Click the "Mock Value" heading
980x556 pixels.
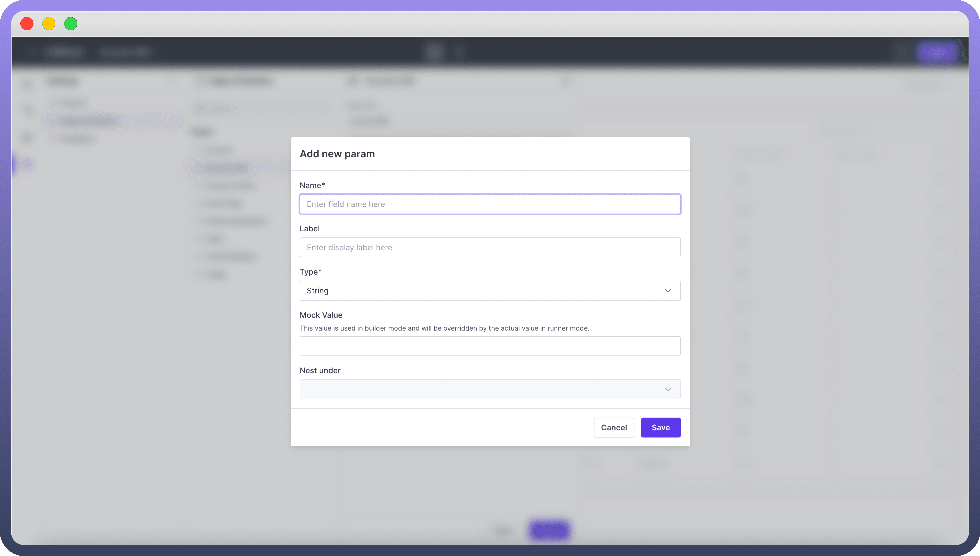tap(321, 315)
